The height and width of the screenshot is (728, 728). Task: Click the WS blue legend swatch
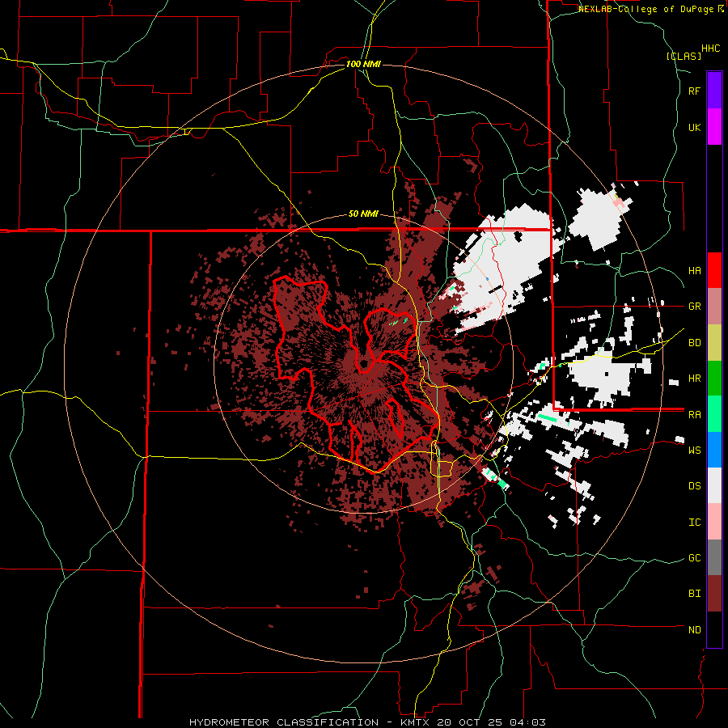pos(714,450)
